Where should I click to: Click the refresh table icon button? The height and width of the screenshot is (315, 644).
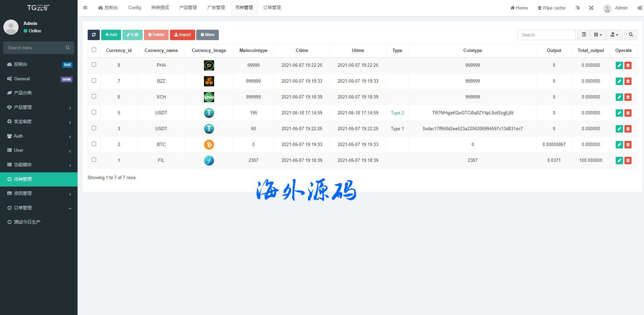[94, 35]
